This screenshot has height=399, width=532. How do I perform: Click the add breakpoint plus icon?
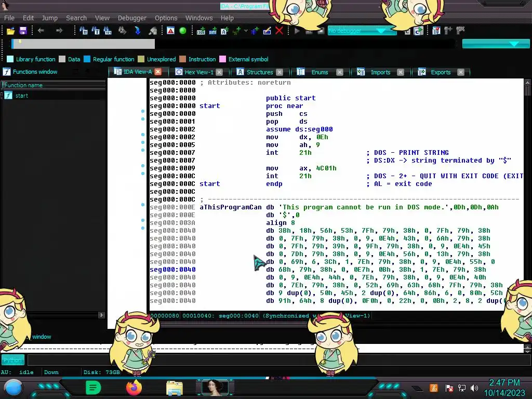448,31
